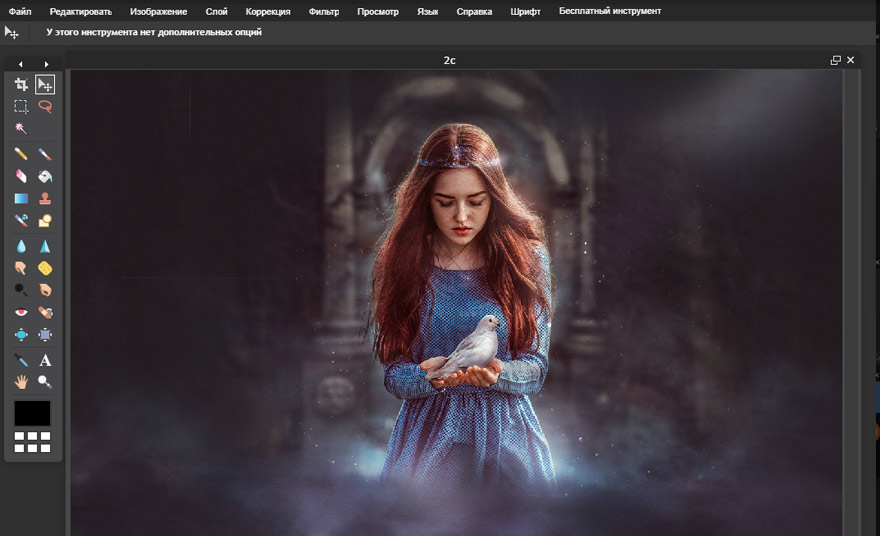The image size is (880, 536).
Task: Open the black foreground color swatch
Action: [x=32, y=413]
